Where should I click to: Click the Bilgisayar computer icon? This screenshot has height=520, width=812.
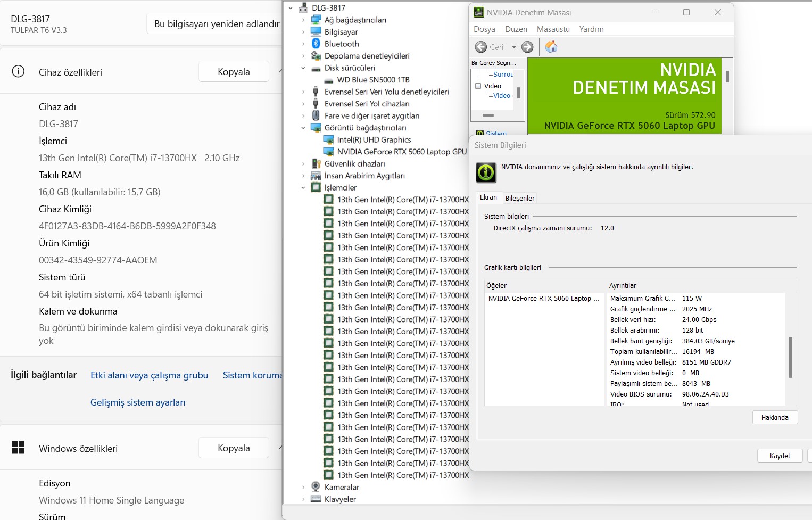[316, 31]
